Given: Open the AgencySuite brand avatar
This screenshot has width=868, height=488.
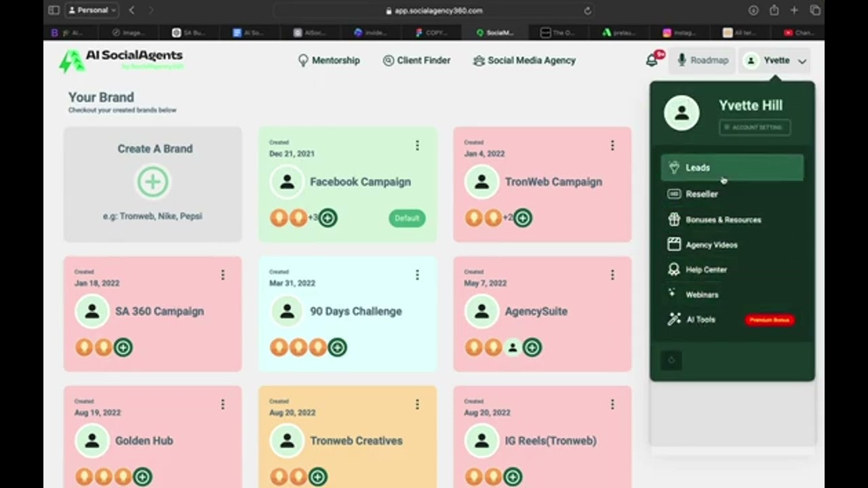Looking at the screenshot, I should [x=481, y=311].
